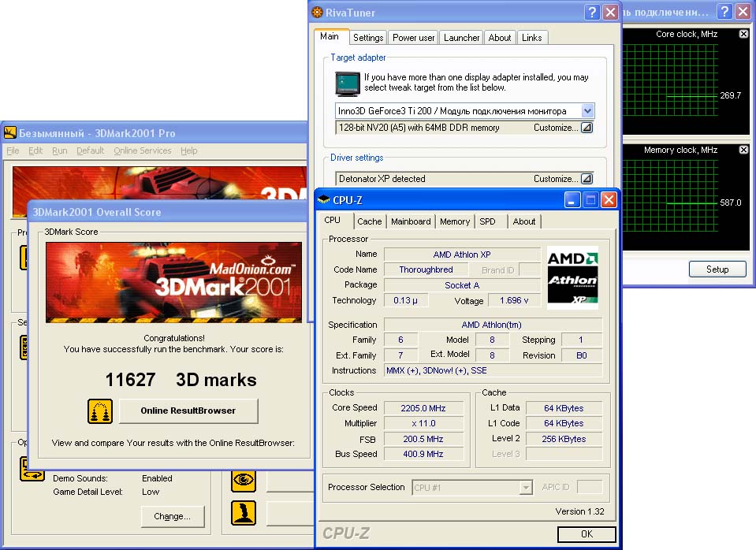Open the CPU-Z Memory tab
Viewport: 756px width, 550px height.
coord(455,221)
